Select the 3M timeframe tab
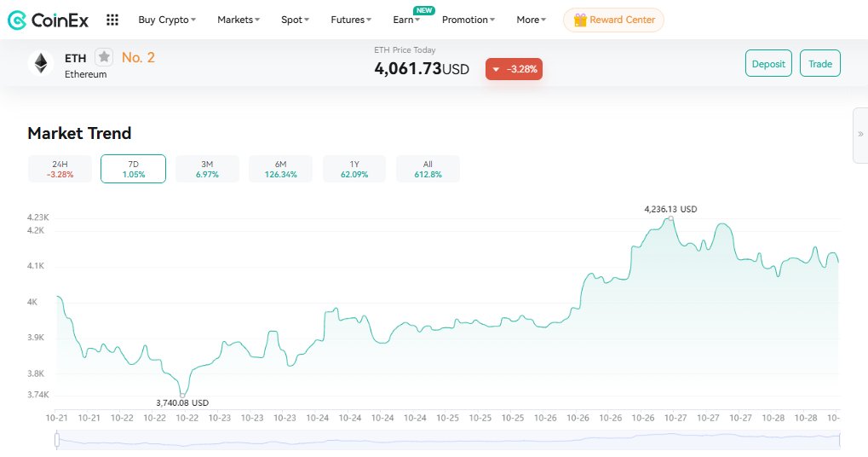Image resolution: width=868 pixels, height=457 pixels. [x=207, y=169]
